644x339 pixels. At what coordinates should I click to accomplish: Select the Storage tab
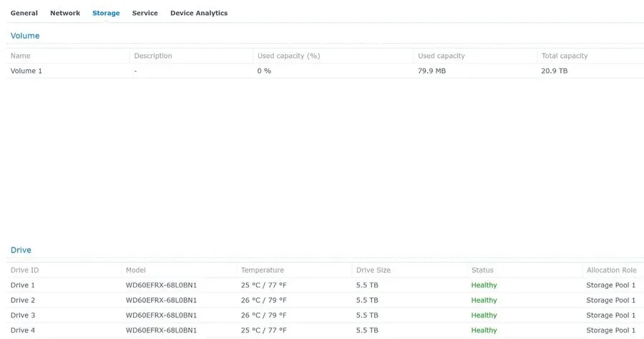click(106, 13)
